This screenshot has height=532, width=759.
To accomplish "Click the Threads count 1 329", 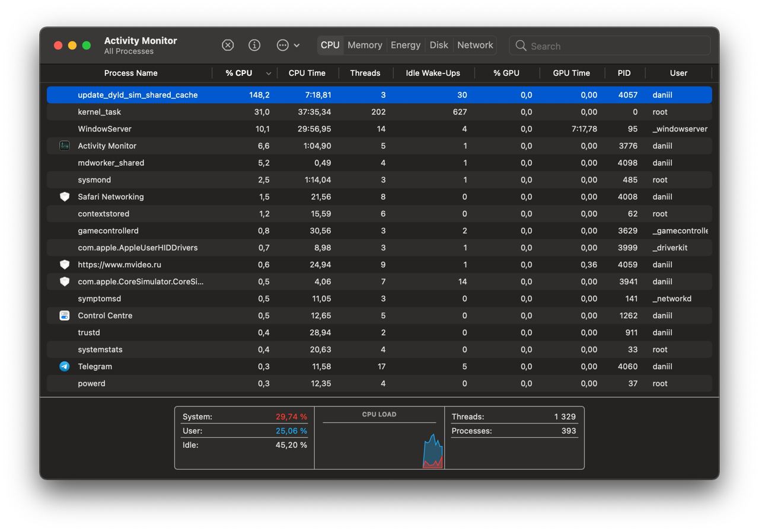I will point(565,416).
